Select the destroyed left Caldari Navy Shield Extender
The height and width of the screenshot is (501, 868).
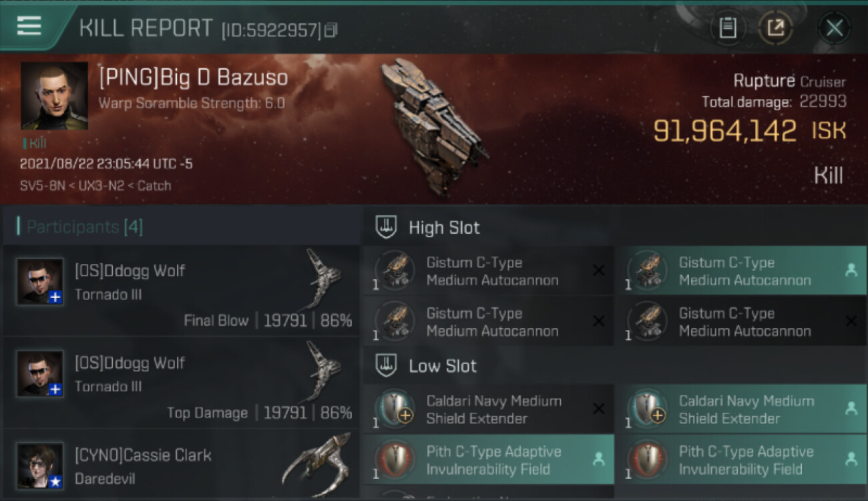coord(489,409)
